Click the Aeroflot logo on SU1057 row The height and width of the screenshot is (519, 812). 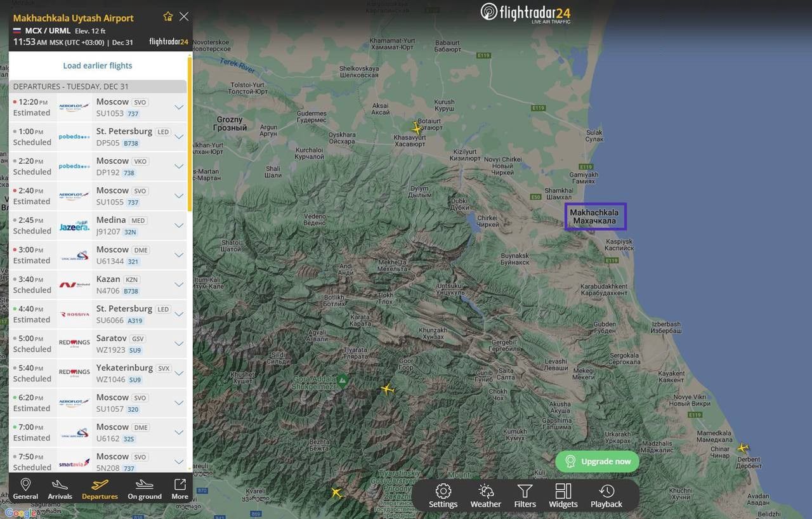pos(74,403)
